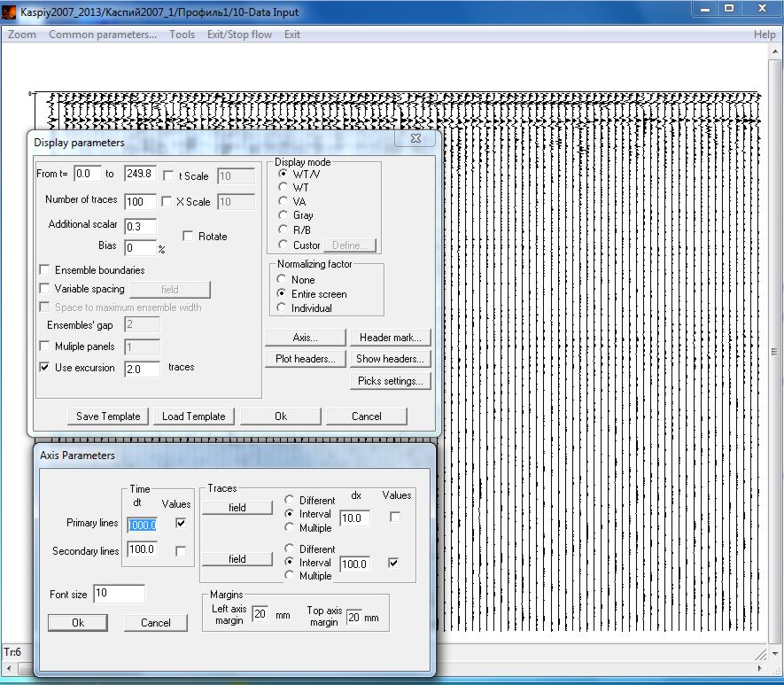Check Secondary lines time Values checkbox
Viewport: 784px width, 685px height.
coord(181,551)
